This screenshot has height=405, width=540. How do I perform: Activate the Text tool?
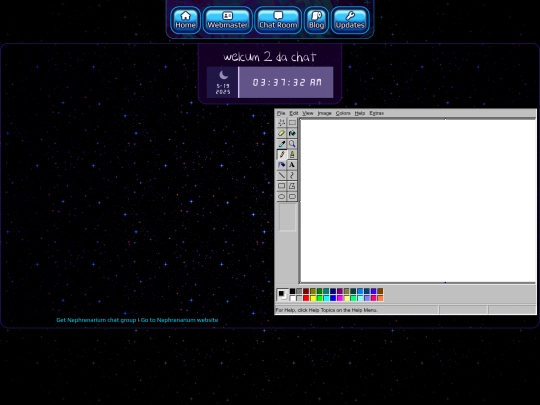pyautogui.click(x=292, y=165)
